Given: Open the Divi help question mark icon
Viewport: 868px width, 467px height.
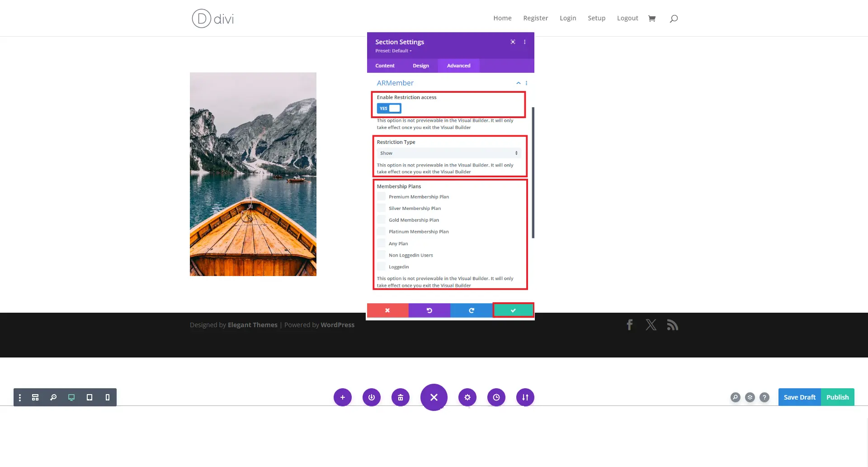Looking at the screenshot, I should (x=764, y=397).
